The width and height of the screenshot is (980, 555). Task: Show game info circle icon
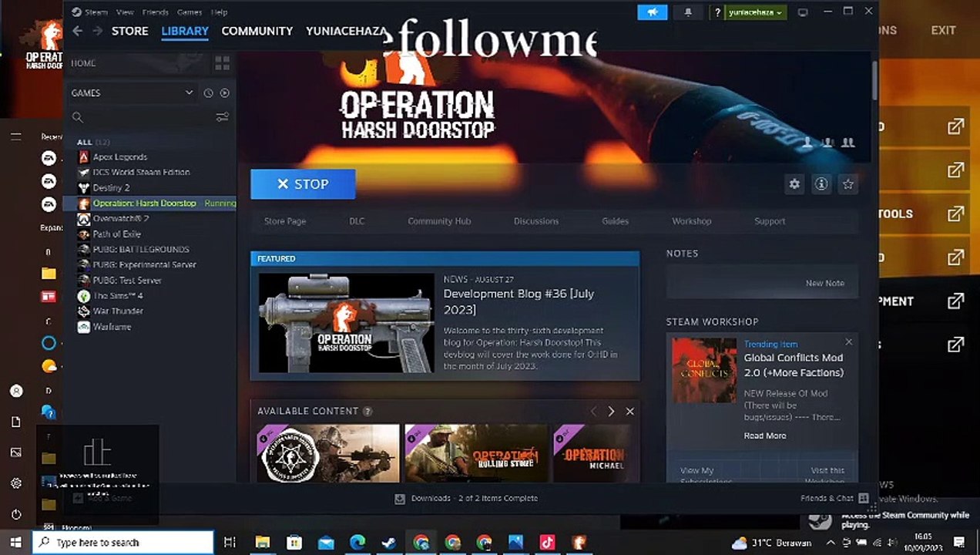(x=821, y=184)
